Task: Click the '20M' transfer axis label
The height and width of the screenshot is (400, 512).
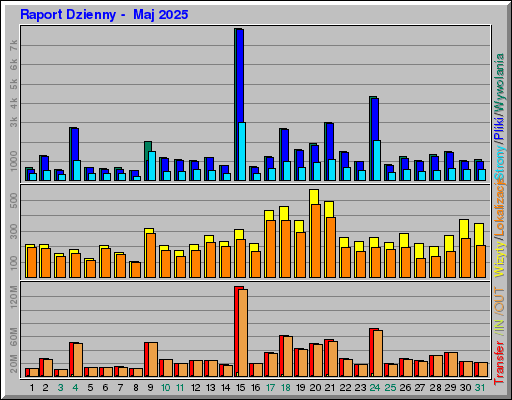Action: pos(14,364)
